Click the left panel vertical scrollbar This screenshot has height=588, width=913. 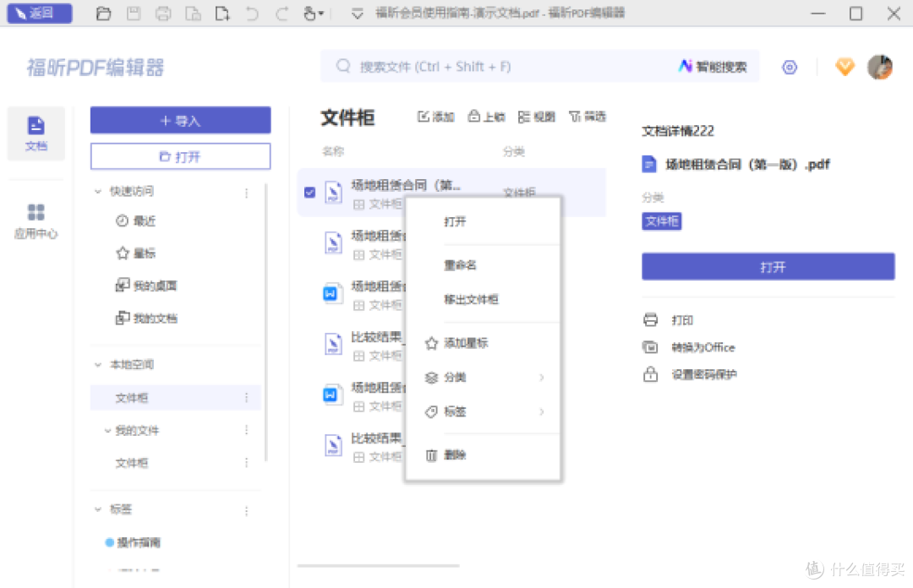(266, 322)
